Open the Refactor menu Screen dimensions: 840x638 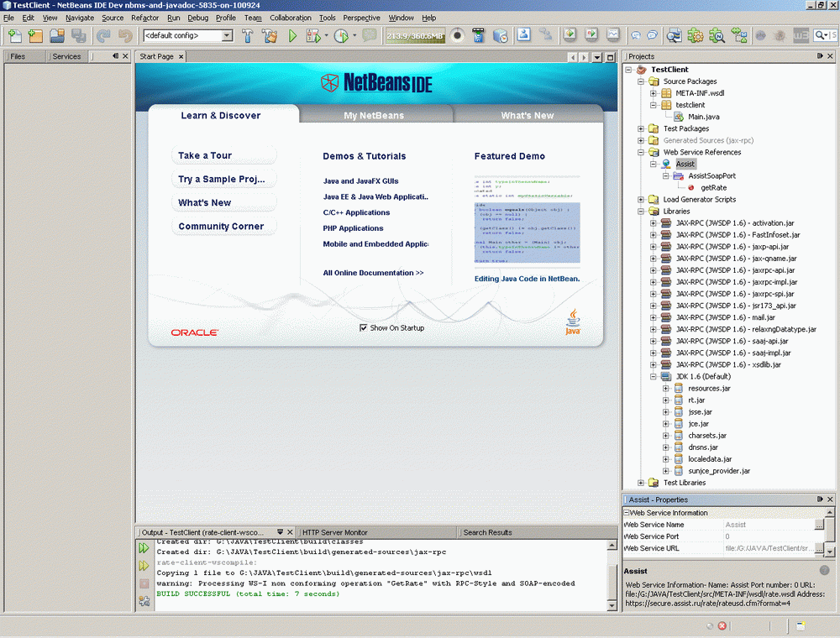(144, 18)
